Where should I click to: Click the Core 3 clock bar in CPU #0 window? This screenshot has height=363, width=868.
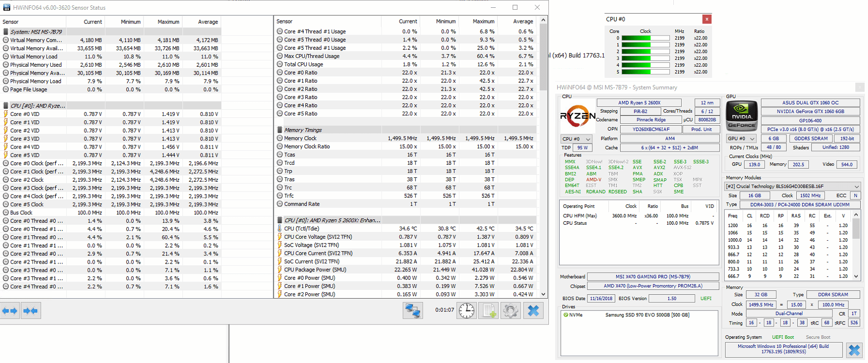(645, 58)
